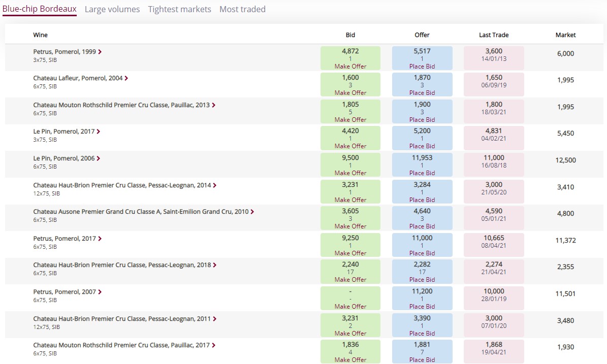The height and width of the screenshot is (364, 607).
Task: Open the arrow beside Mouton Rothschild Pauillac 2017
Action: (x=213, y=345)
